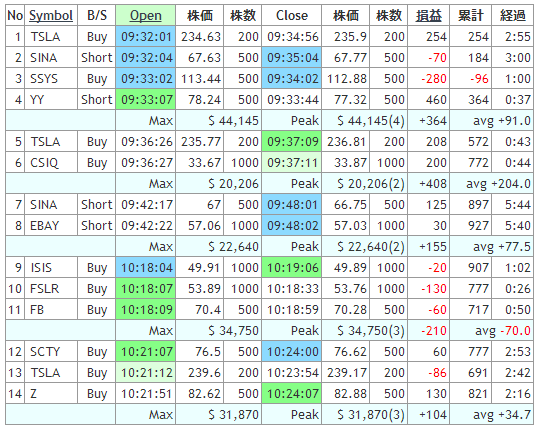Viewport: 538px width, 429px height.
Task: Click Peak value $ 31,870(3)
Action: click(x=371, y=415)
